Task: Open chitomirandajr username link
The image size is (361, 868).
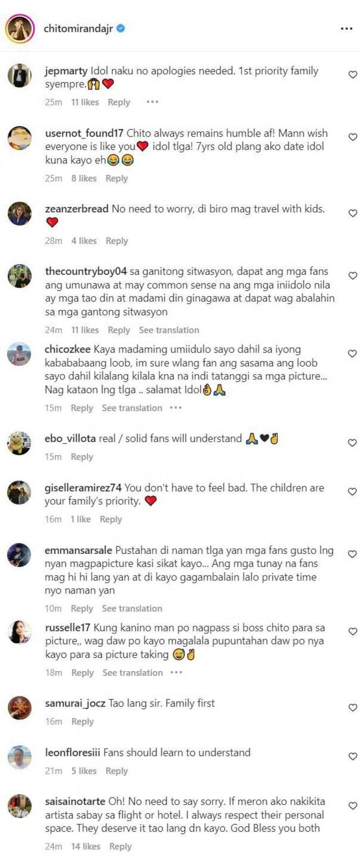Action: pyautogui.click(x=78, y=28)
